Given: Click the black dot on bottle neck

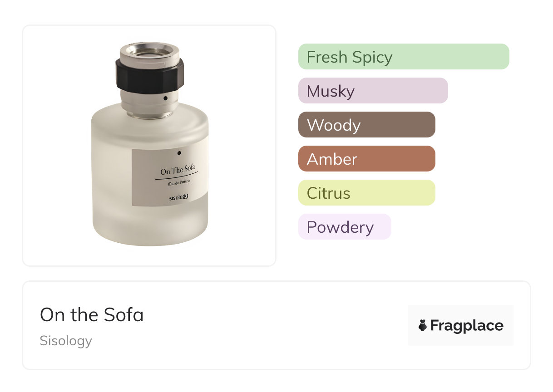Looking at the screenshot, I should tap(165, 98).
